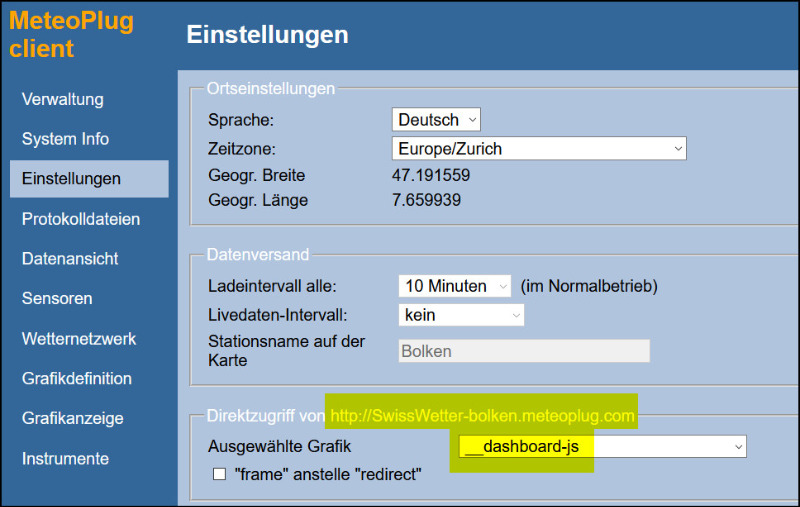The height and width of the screenshot is (507, 800).
Task: Expand the Zeitzone dropdown Europe/Zurich
Action: (539, 148)
